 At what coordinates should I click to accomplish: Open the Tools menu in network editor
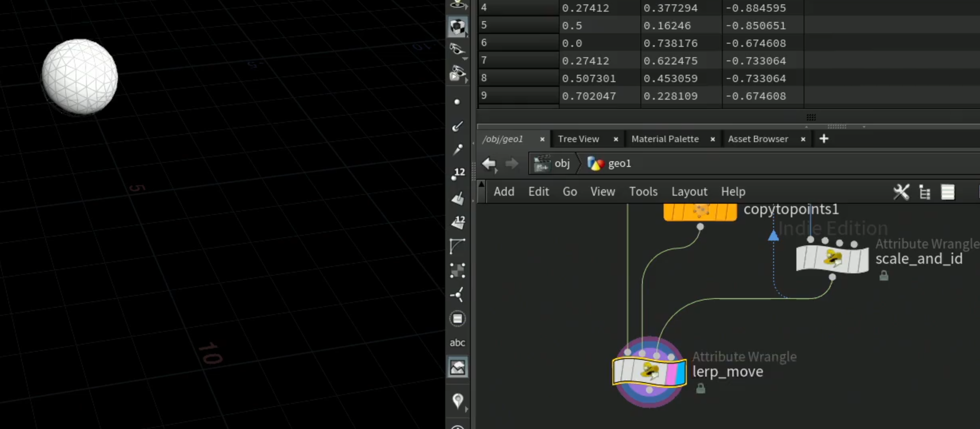click(x=643, y=192)
